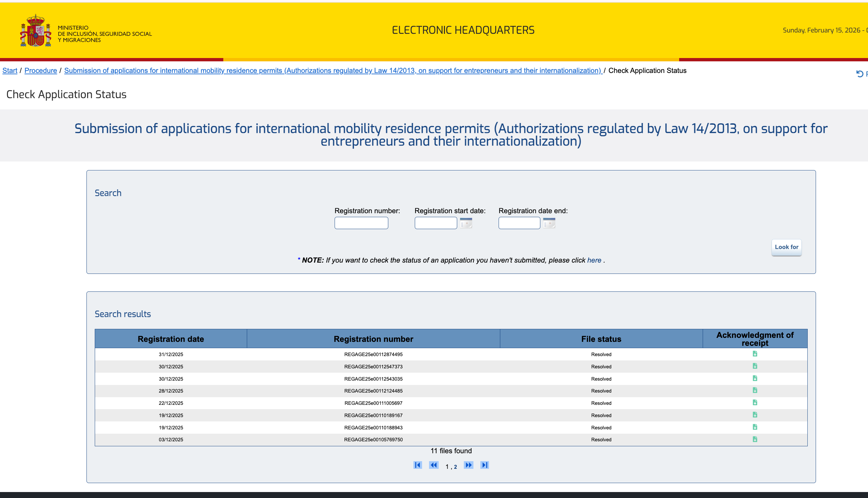Image resolution: width=868 pixels, height=498 pixels.
Task: Go to next results page
Action: click(468, 465)
